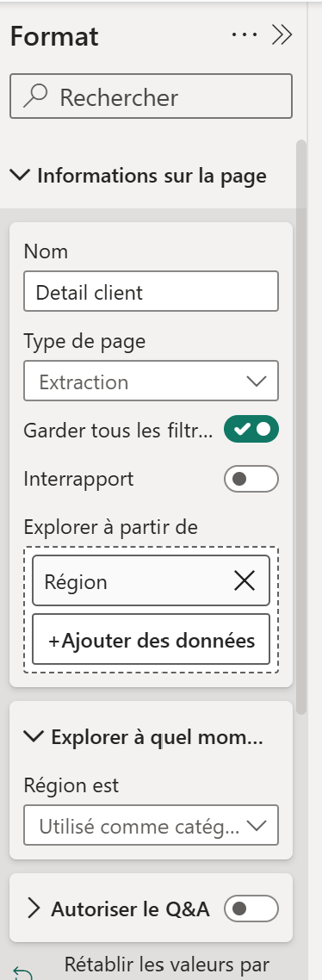Click the Explorer à partir de label

point(111,527)
